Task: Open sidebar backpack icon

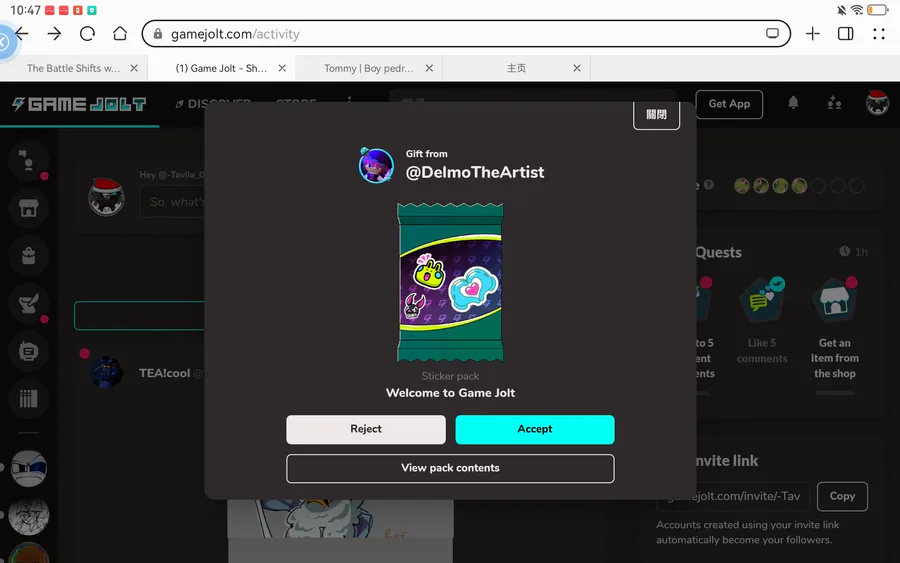Action: 28,255
